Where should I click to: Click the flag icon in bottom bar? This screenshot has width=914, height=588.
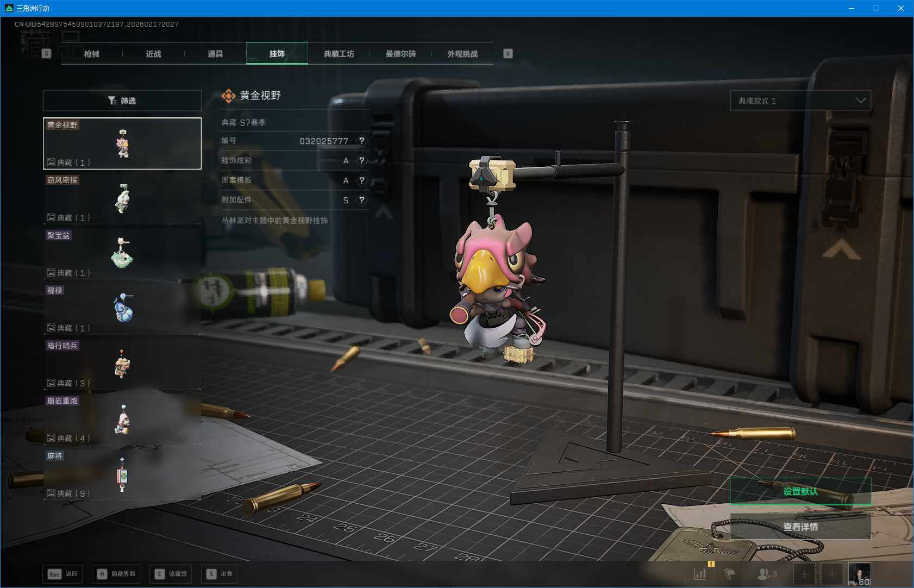[x=730, y=574]
